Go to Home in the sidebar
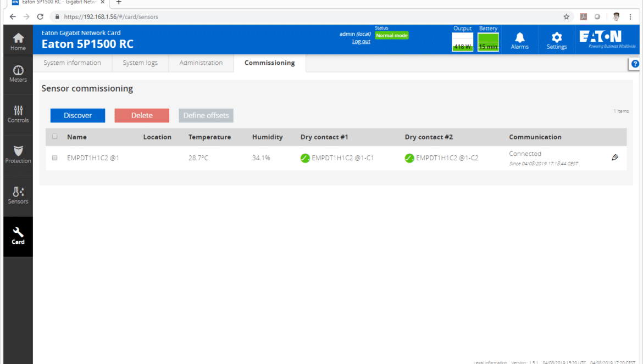Image resolution: width=643 pixels, height=364 pixels. [x=18, y=41]
